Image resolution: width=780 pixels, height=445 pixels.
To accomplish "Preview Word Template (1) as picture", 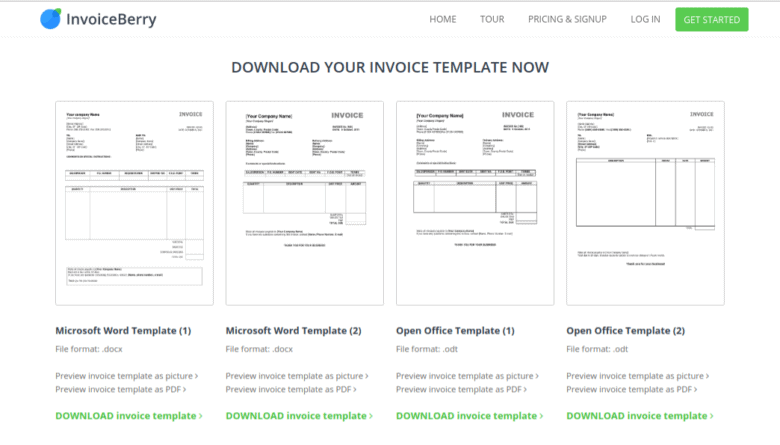I will pos(126,376).
